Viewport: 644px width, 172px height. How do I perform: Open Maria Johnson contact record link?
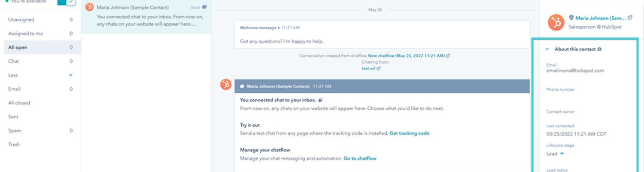pyautogui.click(x=600, y=18)
